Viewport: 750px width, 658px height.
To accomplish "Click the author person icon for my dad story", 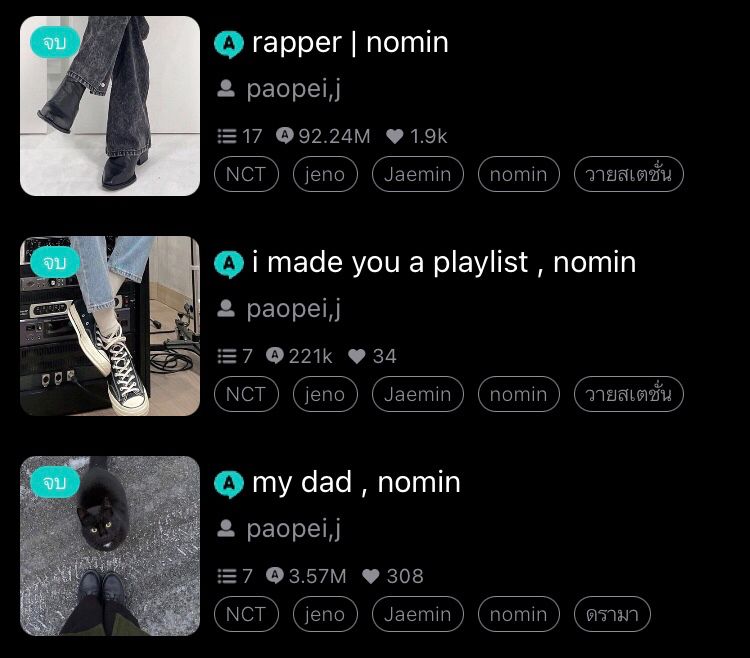I will (x=226, y=528).
